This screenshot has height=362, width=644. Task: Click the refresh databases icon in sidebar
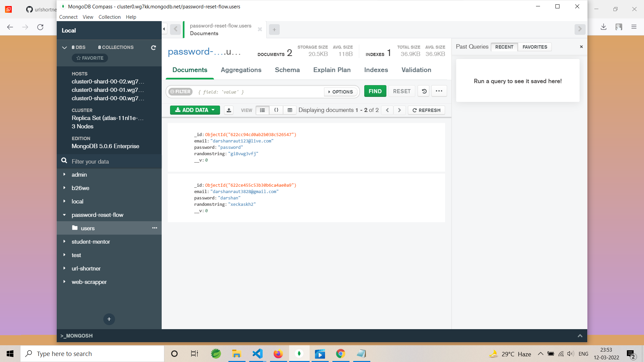153,48
